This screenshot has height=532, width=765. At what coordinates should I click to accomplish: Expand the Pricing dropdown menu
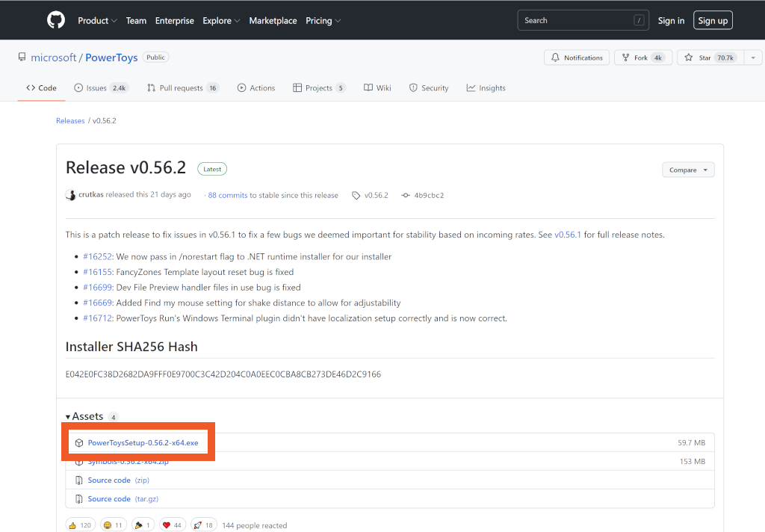click(x=323, y=21)
